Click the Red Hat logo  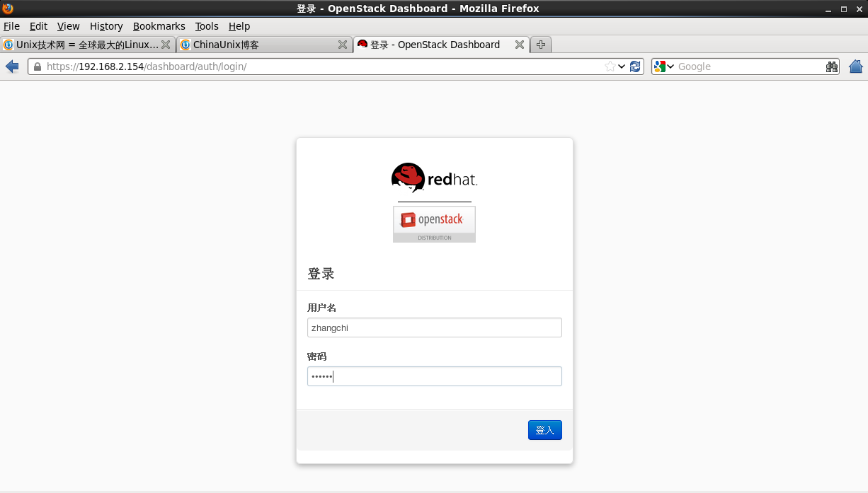pyautogui.click(x=434, y=178)
